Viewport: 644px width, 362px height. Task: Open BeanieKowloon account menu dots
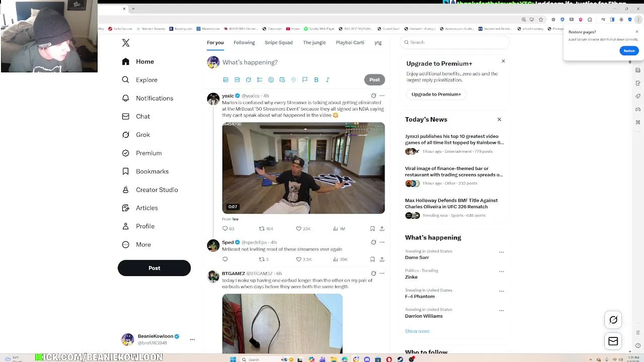[x=192, y=339]
